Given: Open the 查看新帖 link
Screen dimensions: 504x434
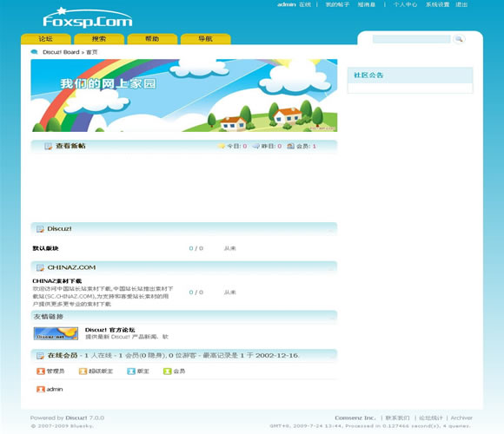Looking at the screenshot, I should click(x=70, y=146).
